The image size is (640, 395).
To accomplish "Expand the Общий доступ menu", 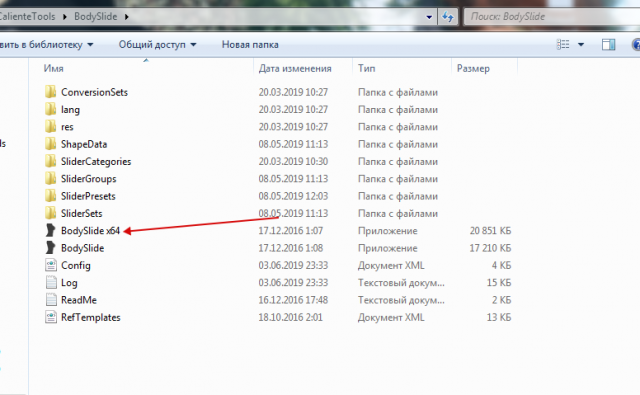I will [x=157, y=44].
